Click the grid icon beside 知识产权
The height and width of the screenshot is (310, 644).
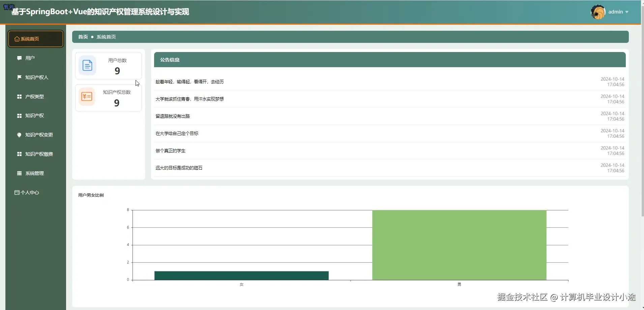point(19,116)
